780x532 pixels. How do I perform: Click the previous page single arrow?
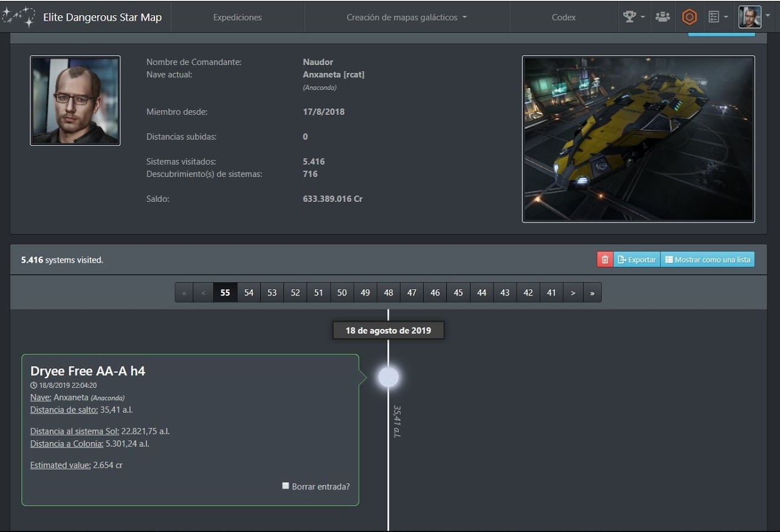204,292
